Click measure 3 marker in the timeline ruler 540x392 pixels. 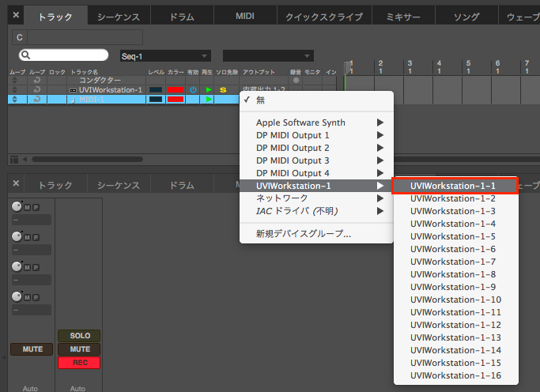pyautogui.click(x=410, y=66)
